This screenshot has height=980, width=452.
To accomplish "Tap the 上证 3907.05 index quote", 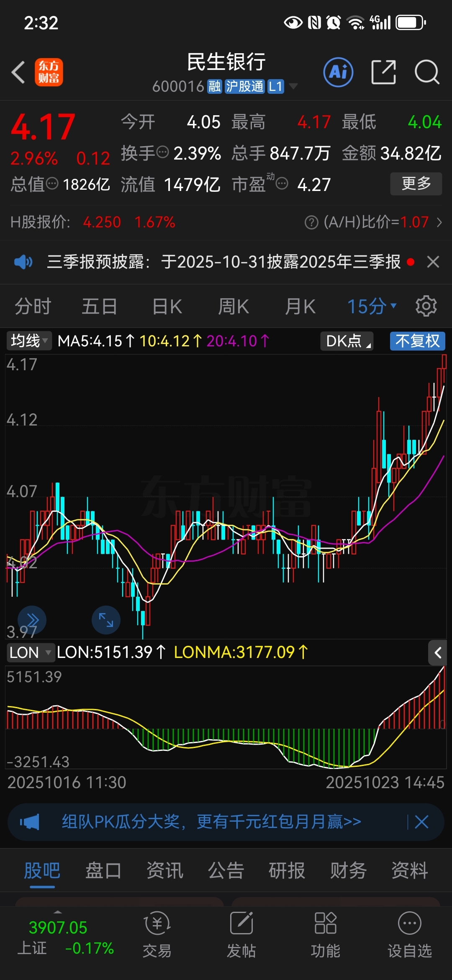I will click(58, 928).
